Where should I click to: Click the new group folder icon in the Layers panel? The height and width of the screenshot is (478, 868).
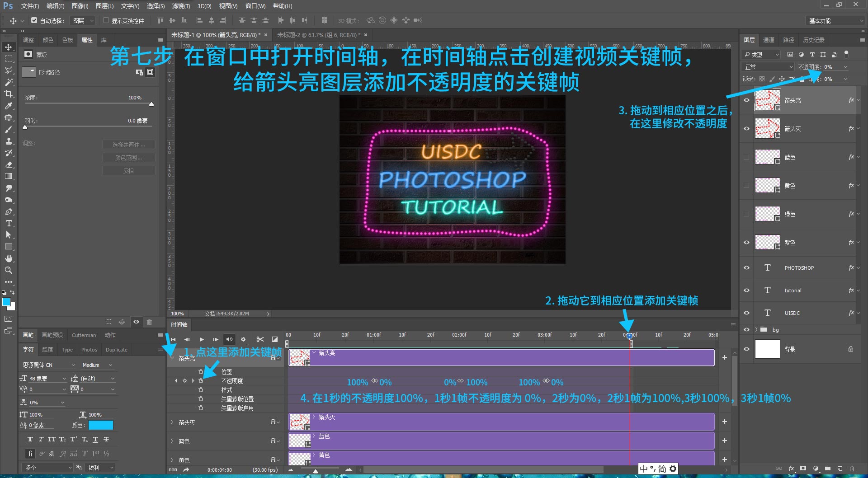828,469
